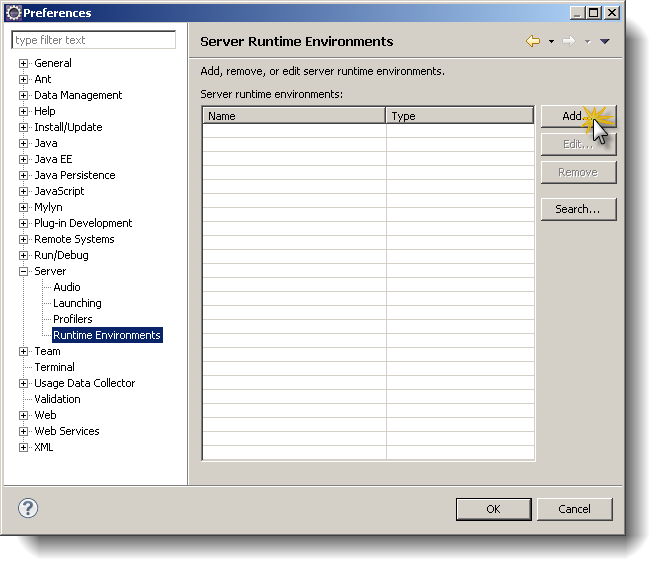Select the General label in tree
Image resolution: width=666 pixels, height=576 pixels.
coord(53,63)
